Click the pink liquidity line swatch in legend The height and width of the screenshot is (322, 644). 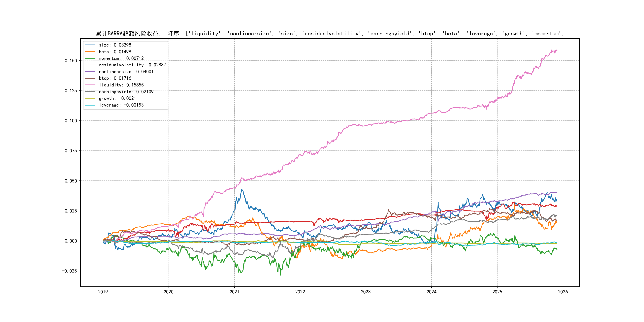point(90,85)
